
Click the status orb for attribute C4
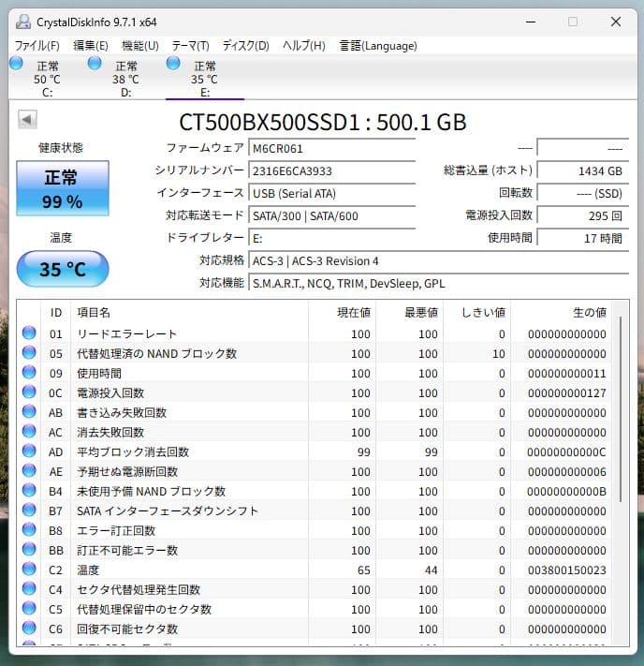[29, 588]
